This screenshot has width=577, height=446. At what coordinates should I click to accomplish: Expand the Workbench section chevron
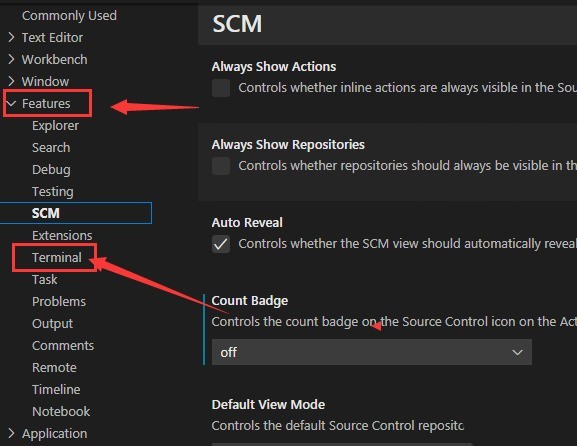(x=11, y=59)
